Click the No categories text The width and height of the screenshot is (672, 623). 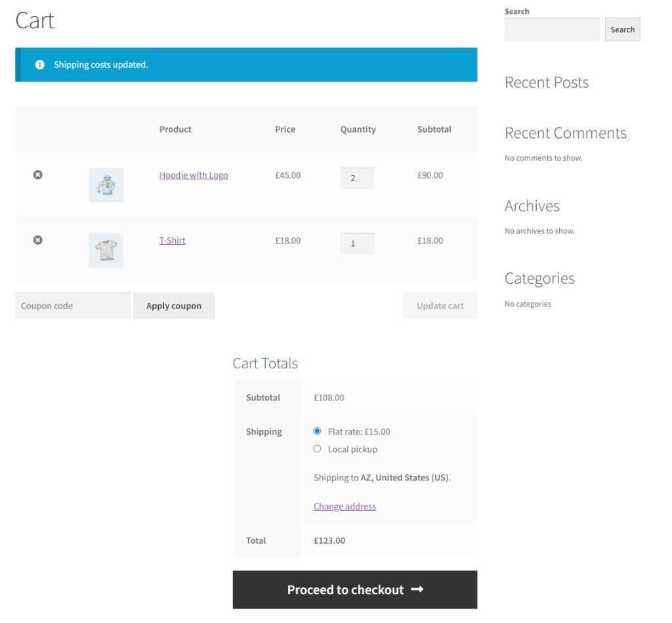(528, 303)
